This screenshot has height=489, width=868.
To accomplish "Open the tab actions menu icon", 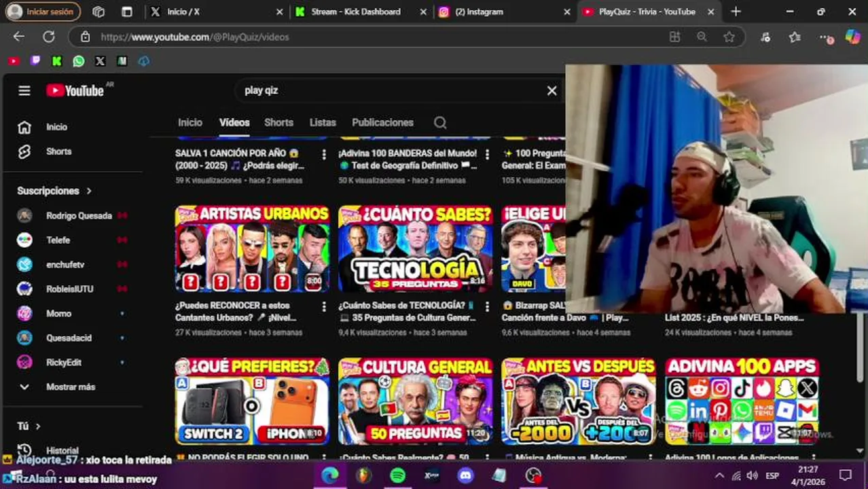I will click(x=127, y=12).
